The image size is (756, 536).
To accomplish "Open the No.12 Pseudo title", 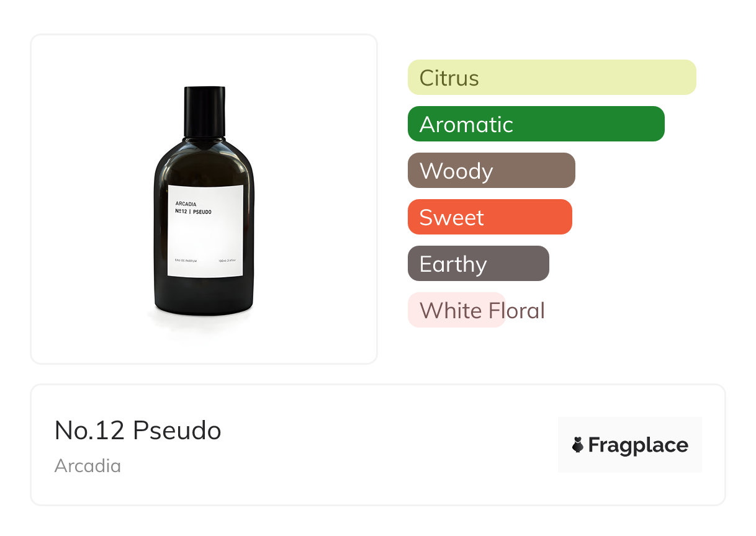I will coord(138,431).
